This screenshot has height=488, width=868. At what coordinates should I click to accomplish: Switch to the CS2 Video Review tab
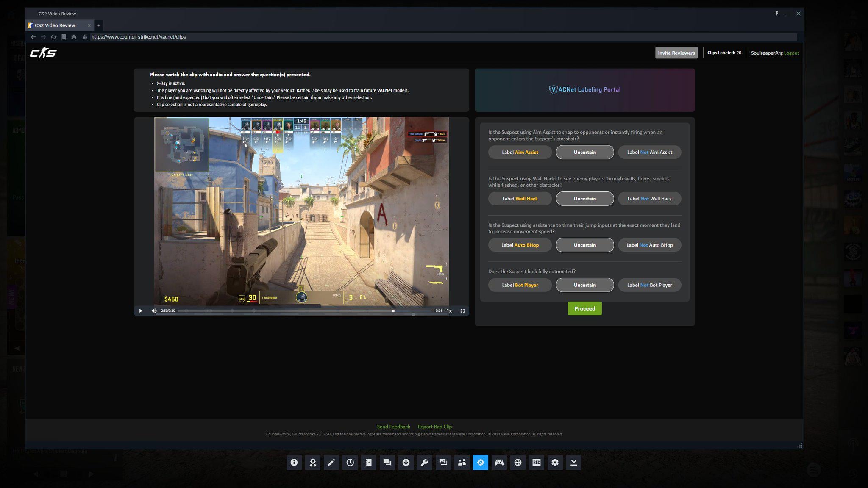pyautogui.click(x=59, y=25)
